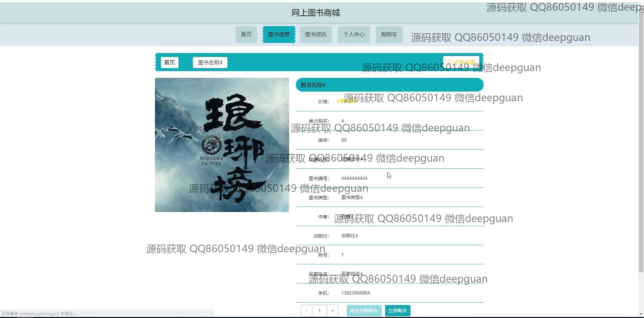The image size is (644, 318).
Task: Click the 立即购买 button
Action: (x=398, y=311)
